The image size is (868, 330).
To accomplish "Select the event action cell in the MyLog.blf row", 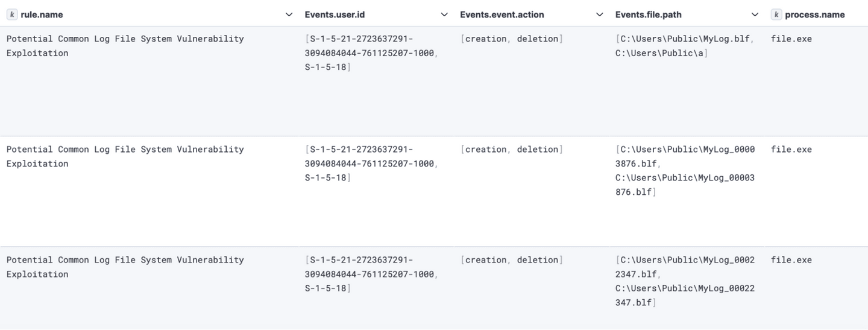I will click(512, 39).
